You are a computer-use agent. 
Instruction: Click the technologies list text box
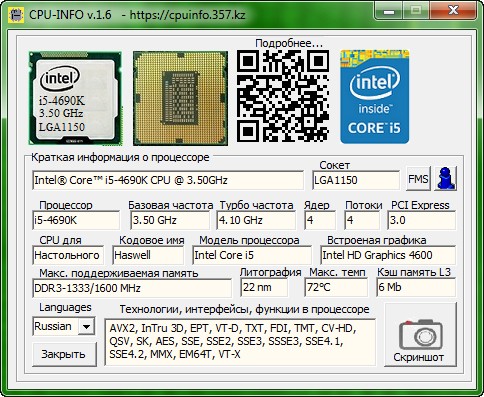click(x=240, y=342)
